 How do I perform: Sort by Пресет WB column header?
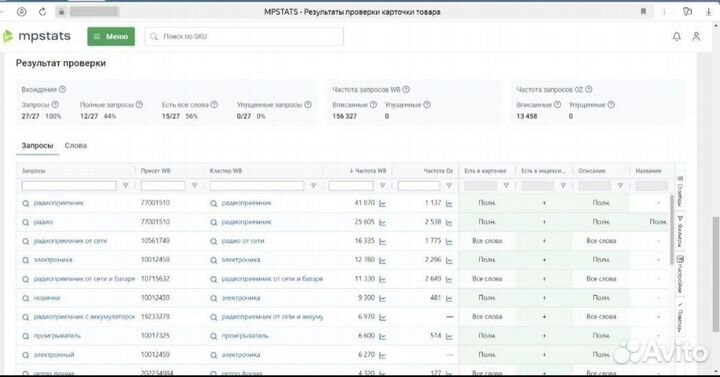[156, 171]
